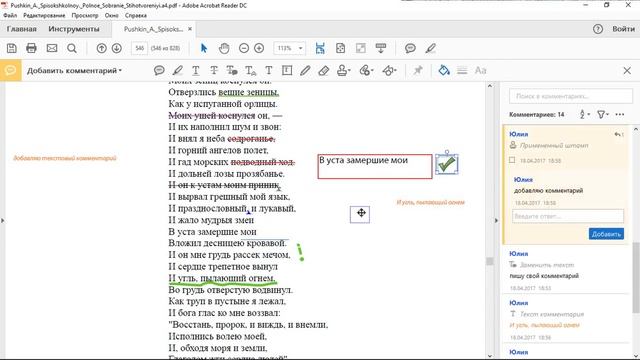Click the page number field

(x=140, y=48)
